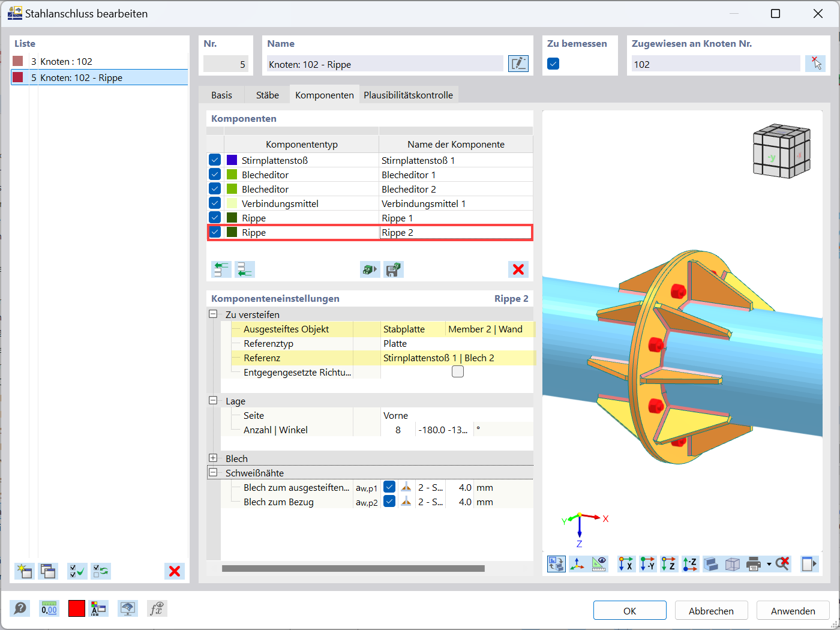Check the Entgegengesetzte Richtung checkbox

pyautogui.click(x=458, y=372)
